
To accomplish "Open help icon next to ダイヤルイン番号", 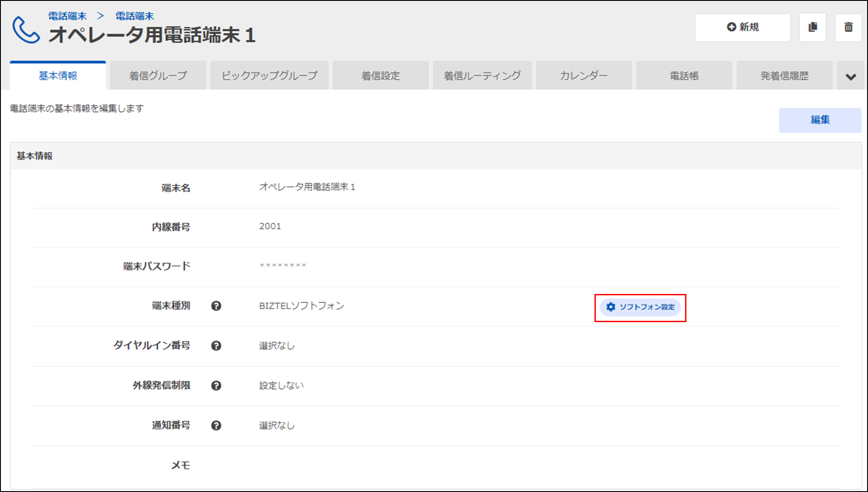I will 216,346.
